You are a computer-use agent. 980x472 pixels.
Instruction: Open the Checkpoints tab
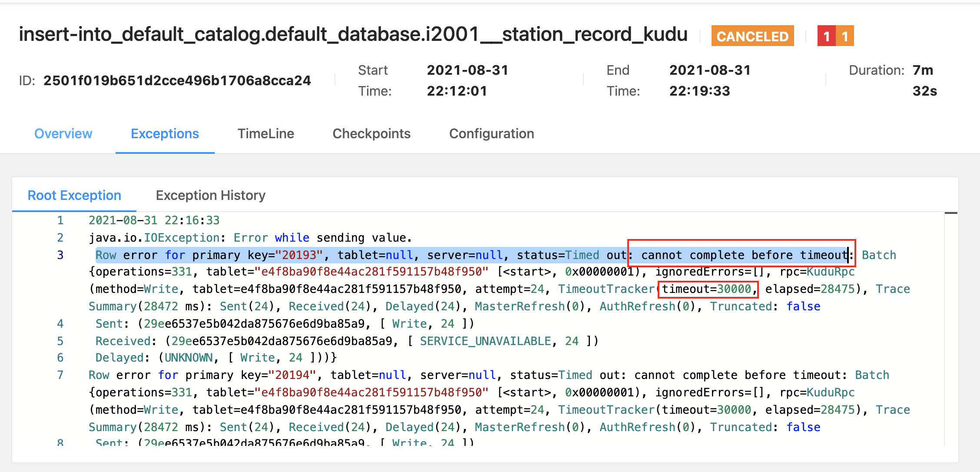click(x=371, y=134)
